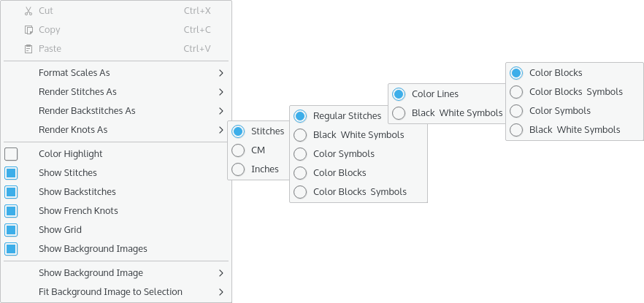Toggle Show French Knots off
This screenshot has width=644, height=303.
coord(11,210)
